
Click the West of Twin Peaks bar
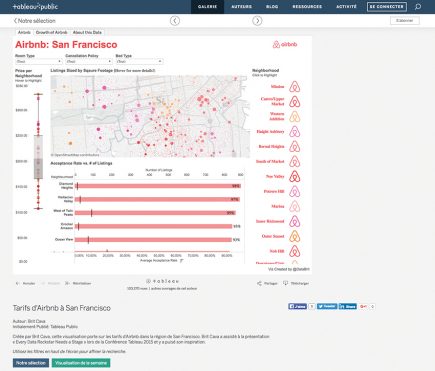point(155,213)
